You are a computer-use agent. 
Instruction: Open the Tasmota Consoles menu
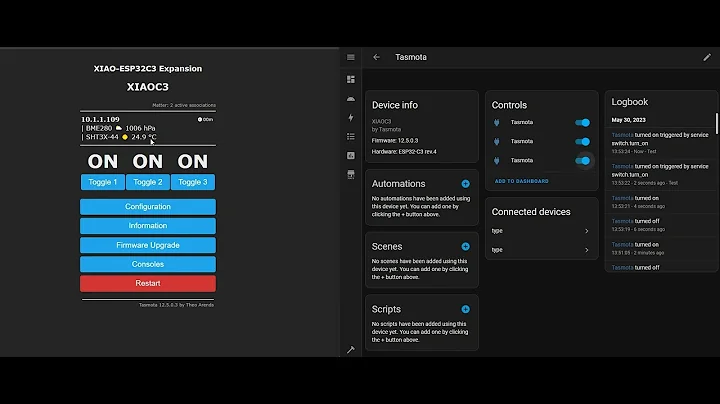147,264
